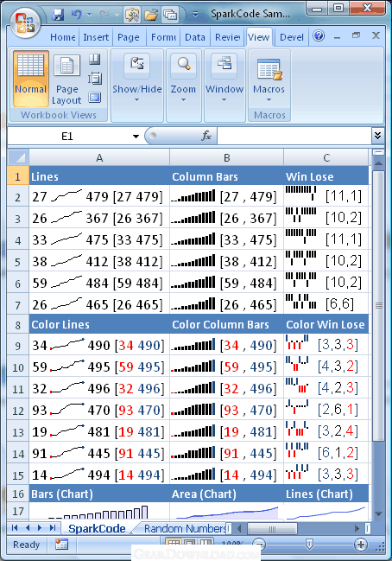Toggle Full Screen view icon

(95, 98)
